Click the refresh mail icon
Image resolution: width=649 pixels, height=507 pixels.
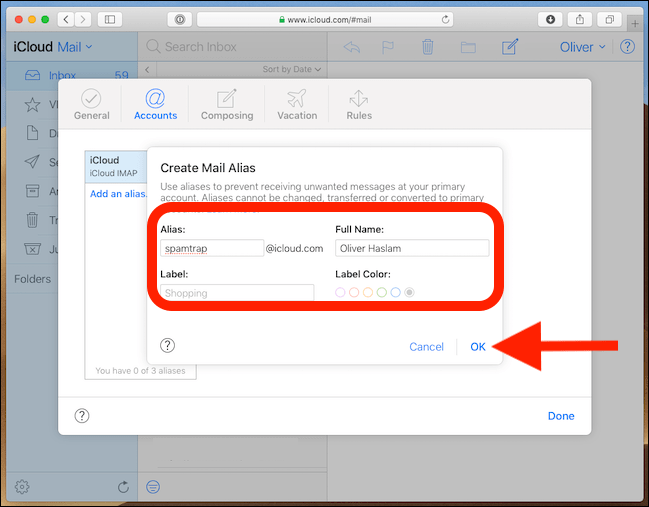(x=123, y=487)
